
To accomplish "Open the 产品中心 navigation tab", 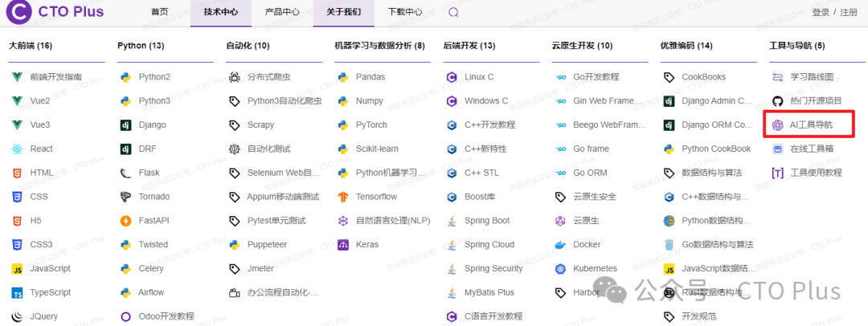I will point(282,12).
